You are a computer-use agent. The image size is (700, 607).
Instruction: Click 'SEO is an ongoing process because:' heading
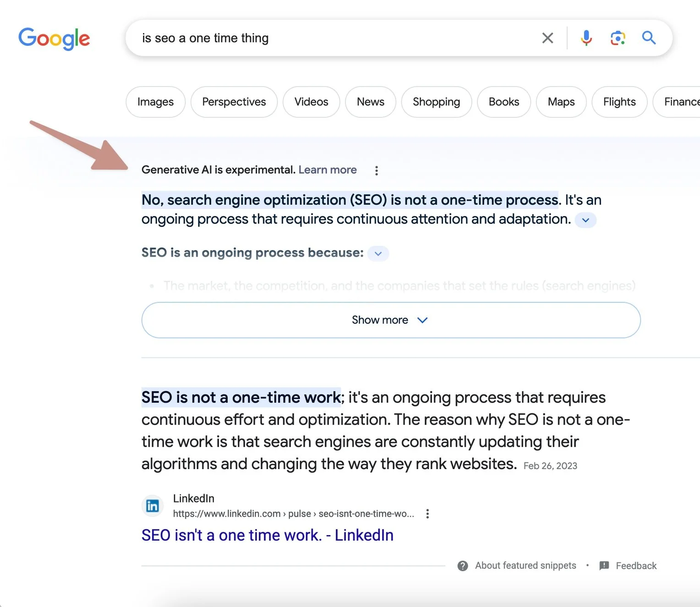[x=252, y=253]
